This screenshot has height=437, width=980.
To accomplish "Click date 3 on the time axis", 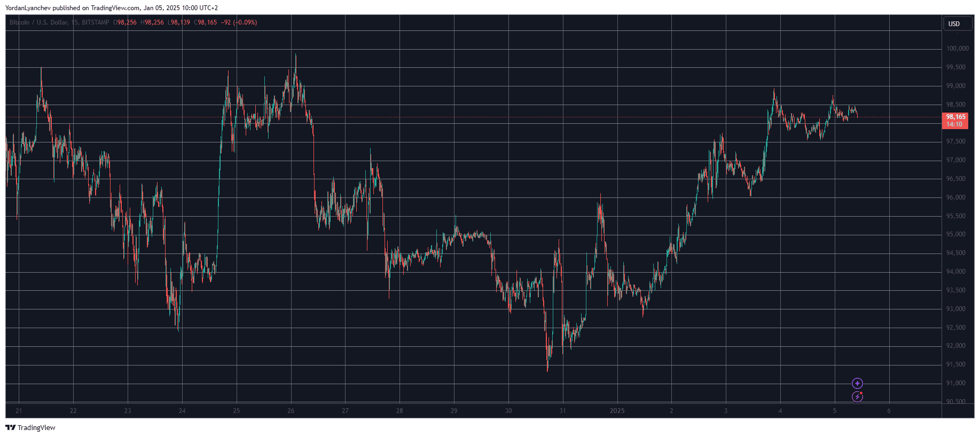I will (x=726, y=411).
